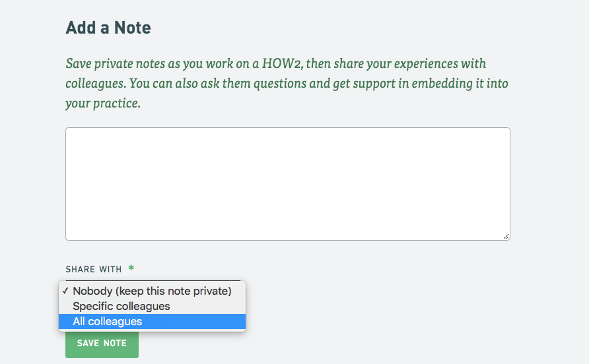This screenshot has height=364, width=589.
Task: Click the green required asterisk
Action: coord(131,268)
